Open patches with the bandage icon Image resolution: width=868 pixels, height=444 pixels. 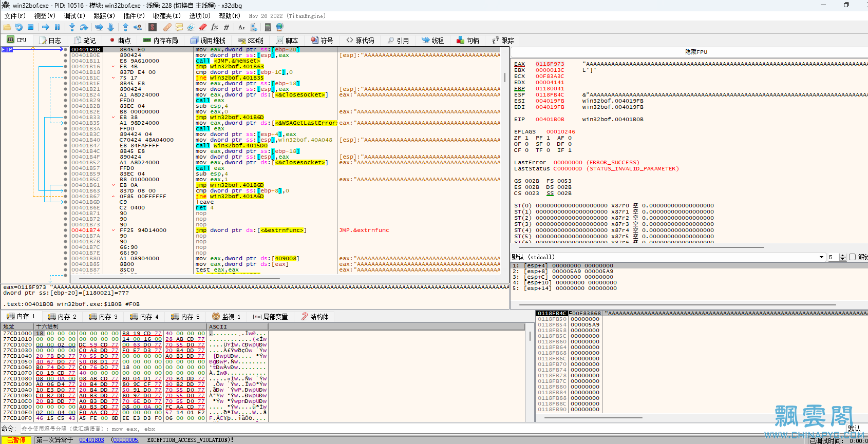[x=167, y=27]
